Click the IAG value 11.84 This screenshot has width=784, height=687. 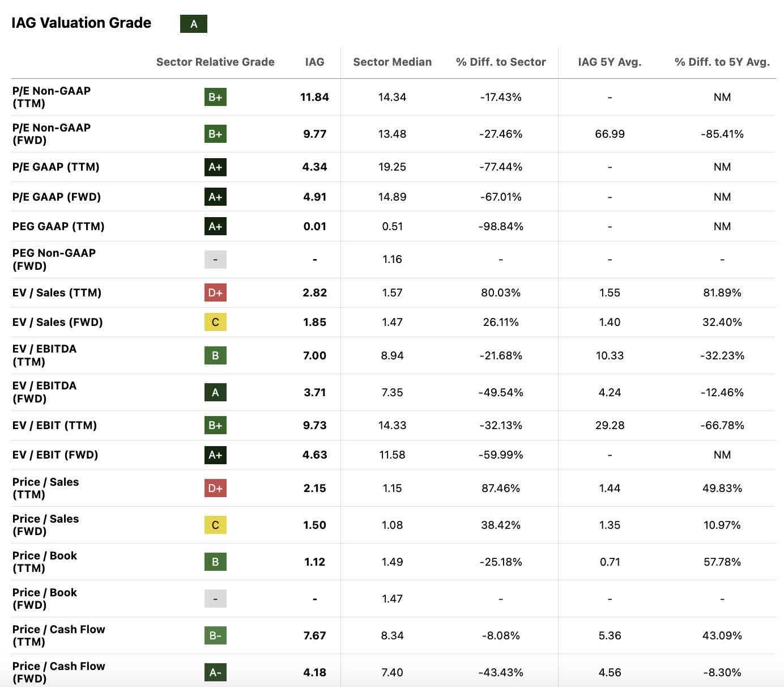click(x=314, y=97)
